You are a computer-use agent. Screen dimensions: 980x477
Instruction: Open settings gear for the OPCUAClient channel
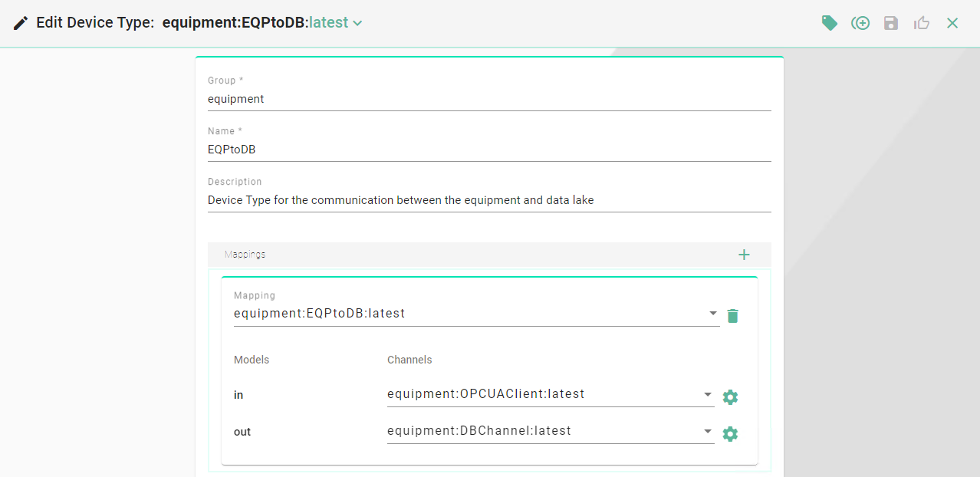(x=731, y=397)
